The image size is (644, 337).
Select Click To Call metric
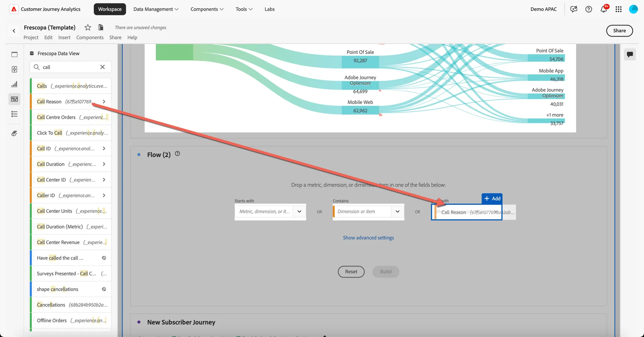[x=70, y=133]
